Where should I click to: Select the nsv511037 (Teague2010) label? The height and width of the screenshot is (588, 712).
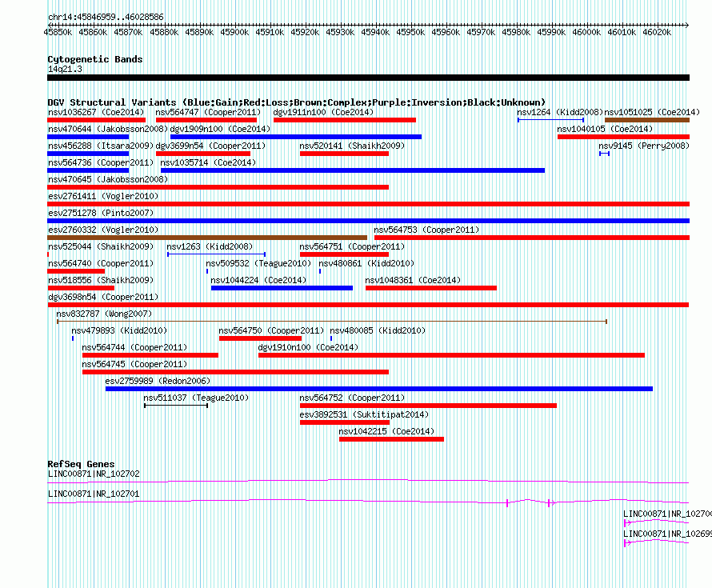pyautogui.click(x=196, y=398)
